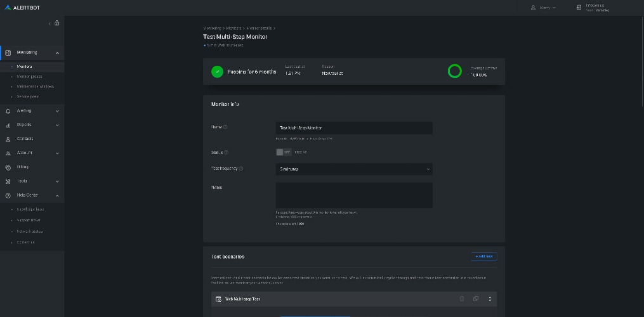Open the user account dropdown in header
The width and height of the screenshot is (644, 317).
click(543, 8)
